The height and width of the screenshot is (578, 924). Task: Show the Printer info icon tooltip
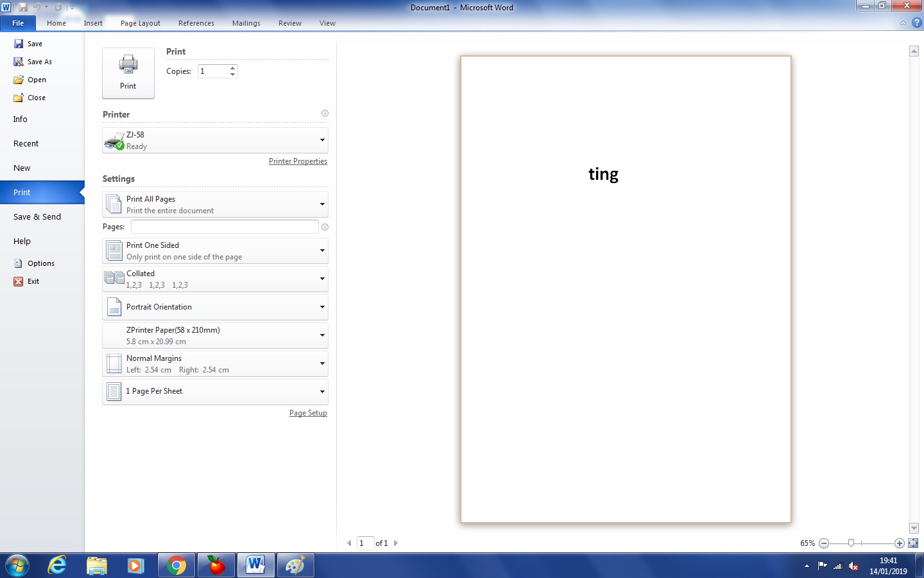(x=325, y=114)
